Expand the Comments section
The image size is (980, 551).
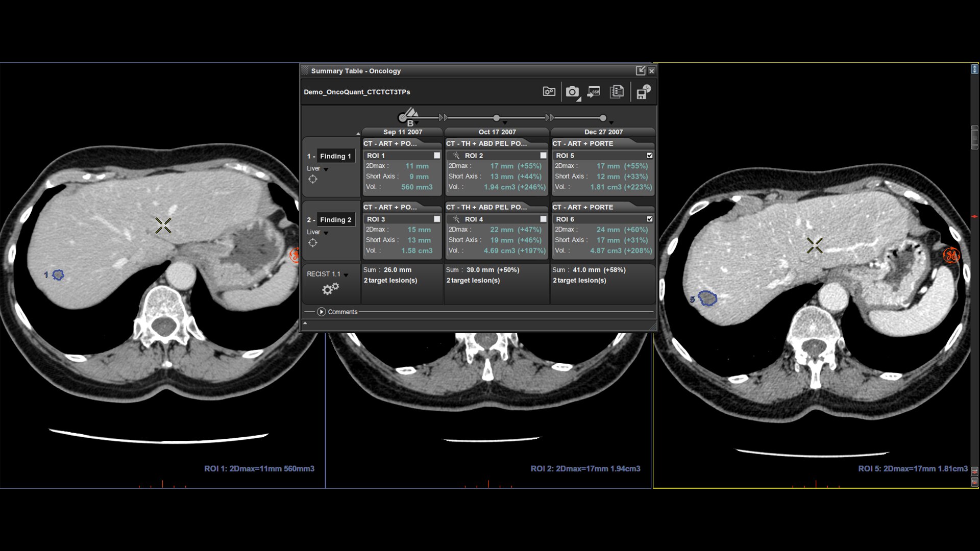[321, 312]
